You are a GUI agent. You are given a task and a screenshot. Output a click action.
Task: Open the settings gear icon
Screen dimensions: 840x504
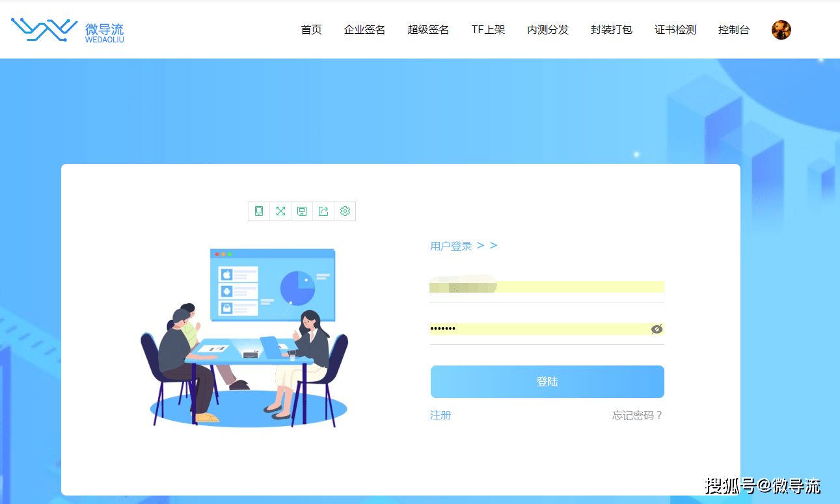coord(345,211)
